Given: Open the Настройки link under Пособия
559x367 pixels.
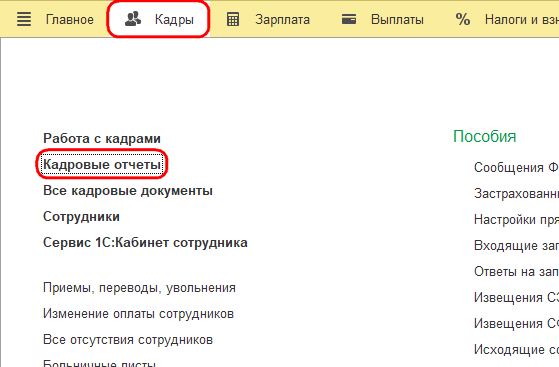Looking at the screenshot, I should point(516,219).
